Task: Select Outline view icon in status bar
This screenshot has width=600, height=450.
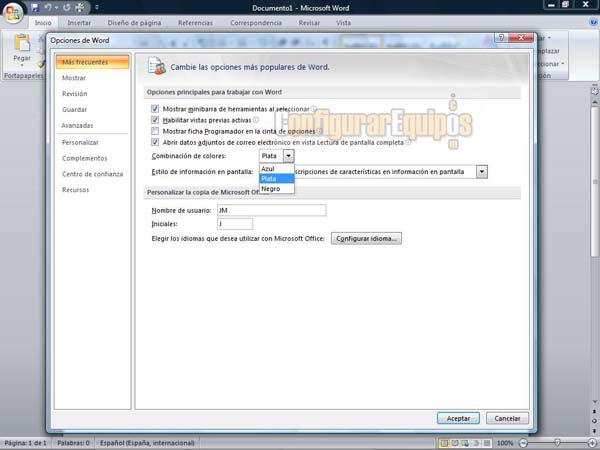Action: coord(476,443)
